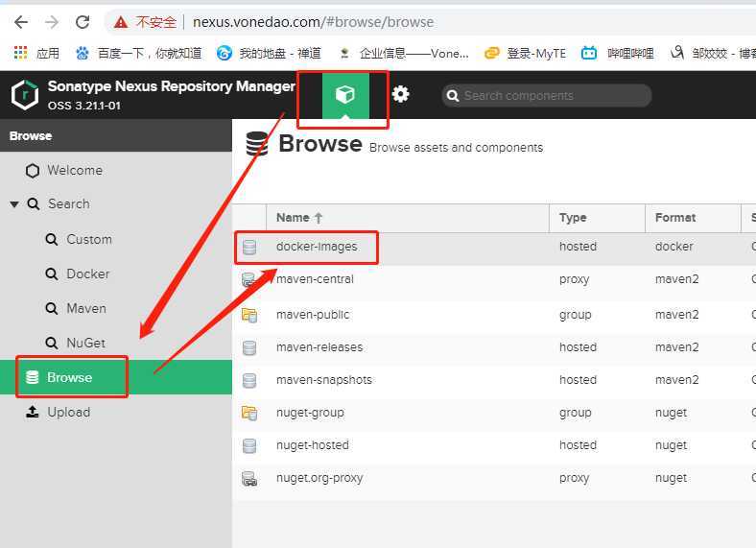Open Server administration gear icon

coord(400,94)
